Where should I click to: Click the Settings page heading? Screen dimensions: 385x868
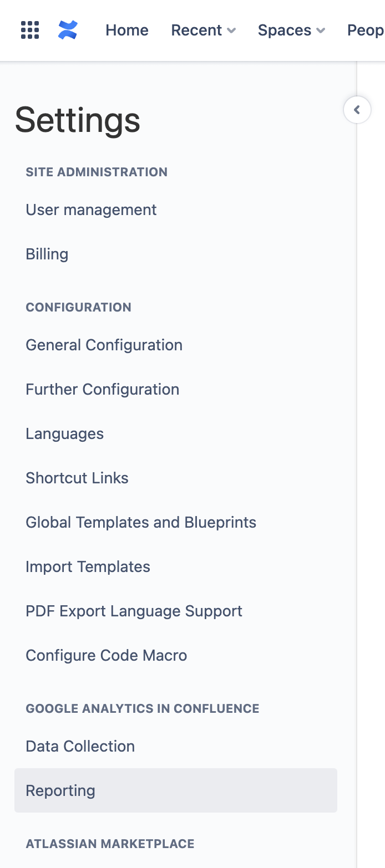click(x=77, y=120)
